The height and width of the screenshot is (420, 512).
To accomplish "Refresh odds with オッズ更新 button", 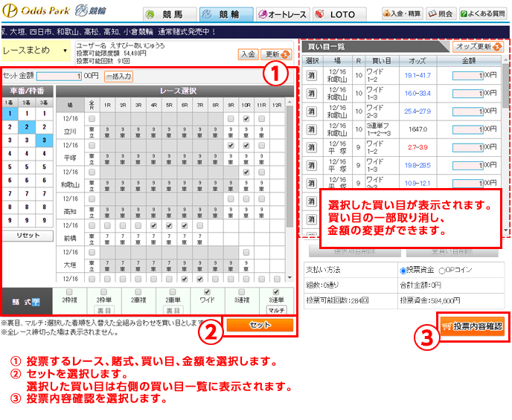I will (x=480, y=46).
